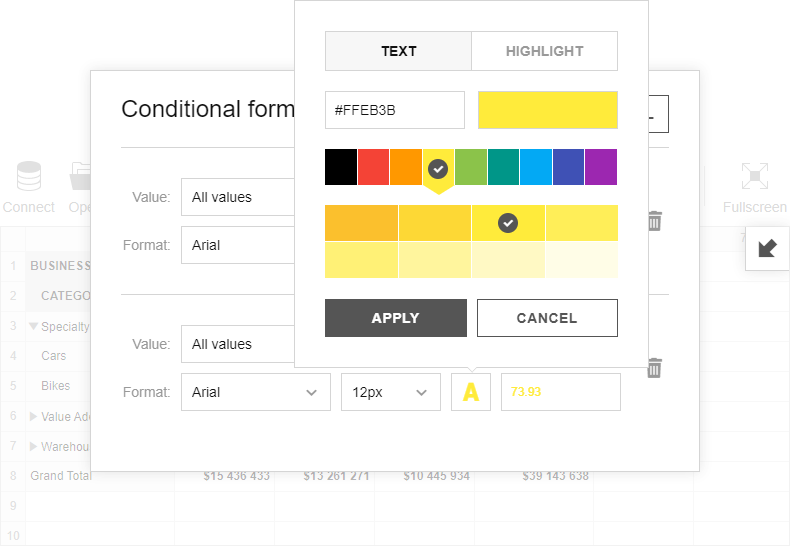Screen dimensions: 790x546
Task: Open the first condition's All values dropdown
Action: [240, 197]
